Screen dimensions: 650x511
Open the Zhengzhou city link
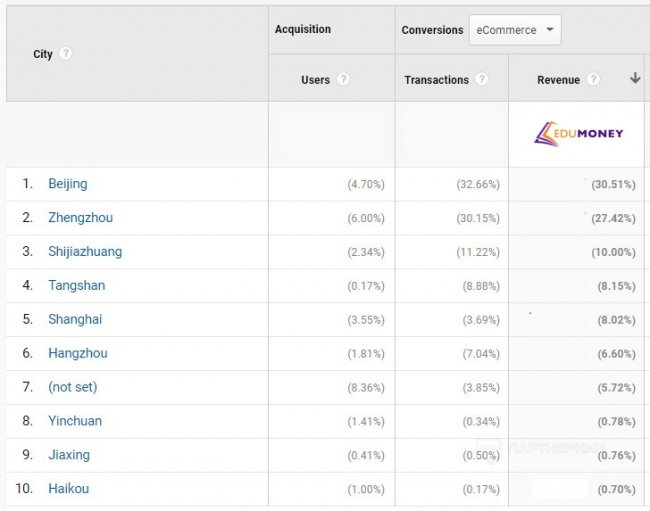click(78, 218)
